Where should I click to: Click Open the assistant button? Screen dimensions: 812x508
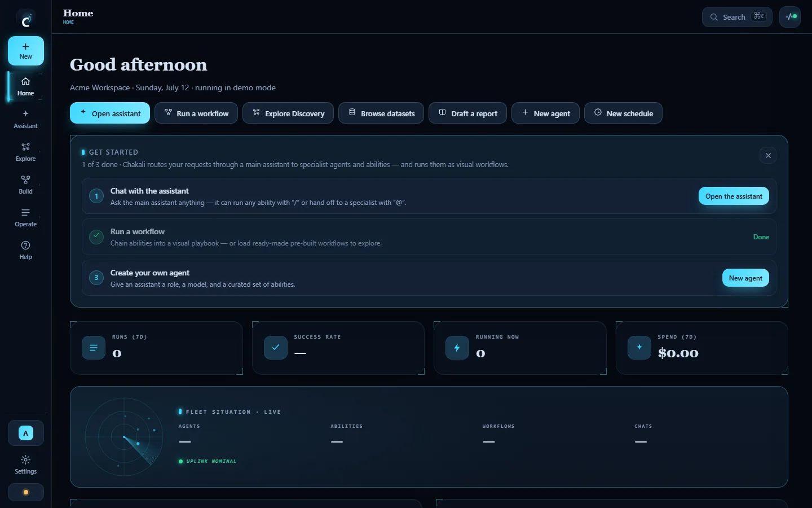click(x=734, y=196)
